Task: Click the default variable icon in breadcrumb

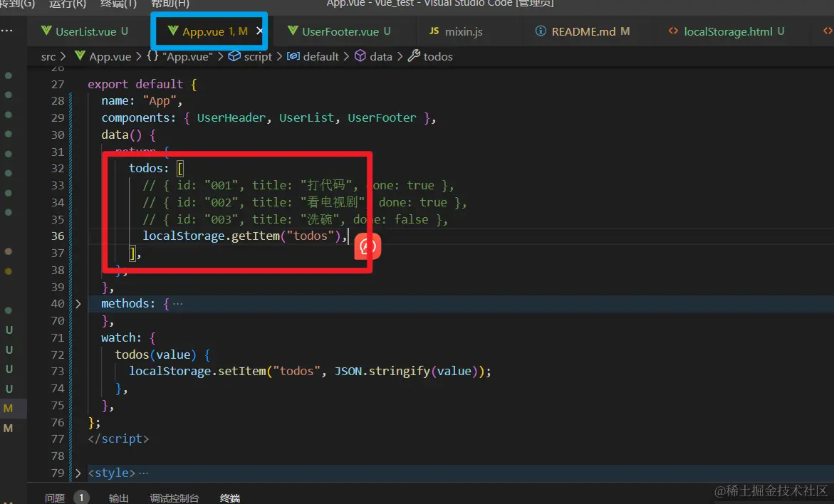Action: (x=293, y=56)
